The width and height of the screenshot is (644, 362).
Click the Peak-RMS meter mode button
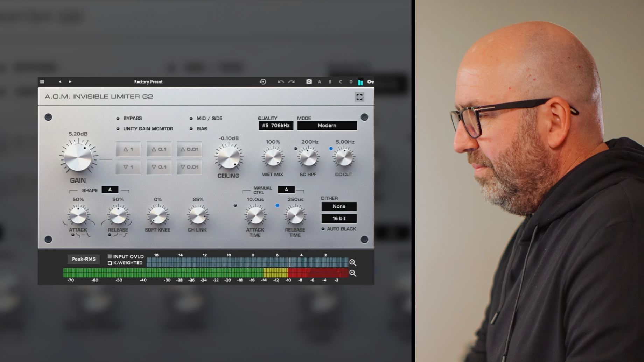click(x=83, y=259)
